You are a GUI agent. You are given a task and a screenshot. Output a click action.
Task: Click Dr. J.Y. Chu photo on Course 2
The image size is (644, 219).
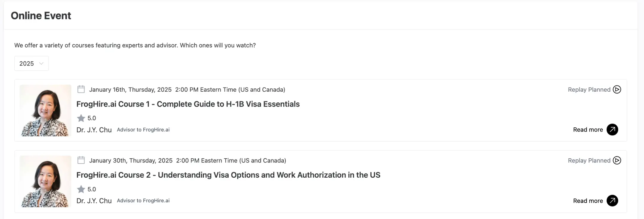coord(46,181)
